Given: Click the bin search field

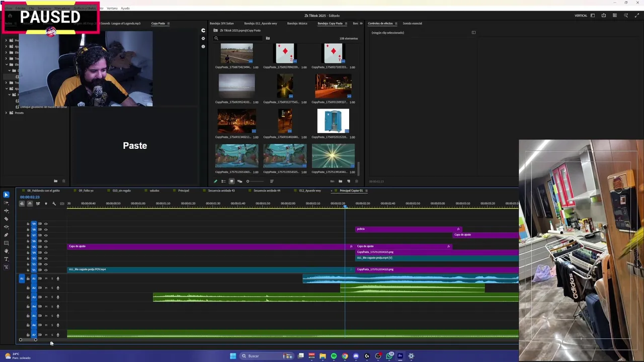Looking at the screenshot, I should (x=239, y=38).
